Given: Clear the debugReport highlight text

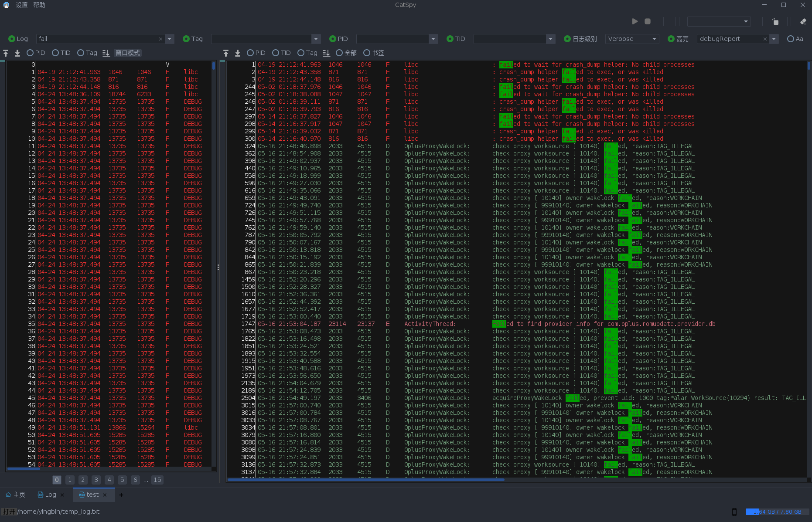Looking at the screenshot, I should click(x=765, y=39).
